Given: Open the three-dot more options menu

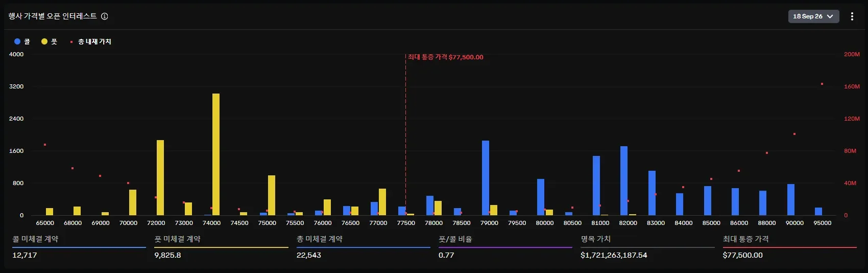Looking at the screenshot, I should pyautogui.click(x=852, y=16).
